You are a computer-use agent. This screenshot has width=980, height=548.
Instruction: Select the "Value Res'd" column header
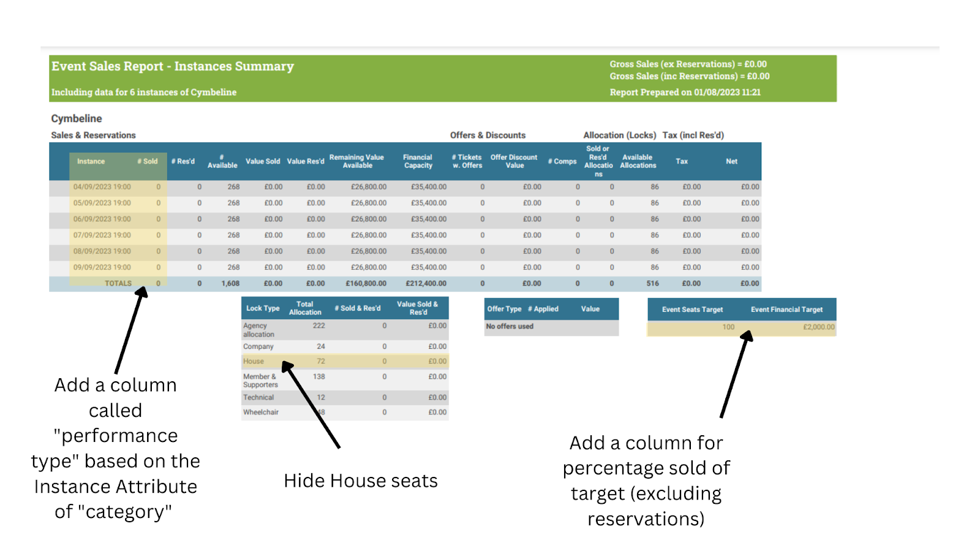[306, 161]
